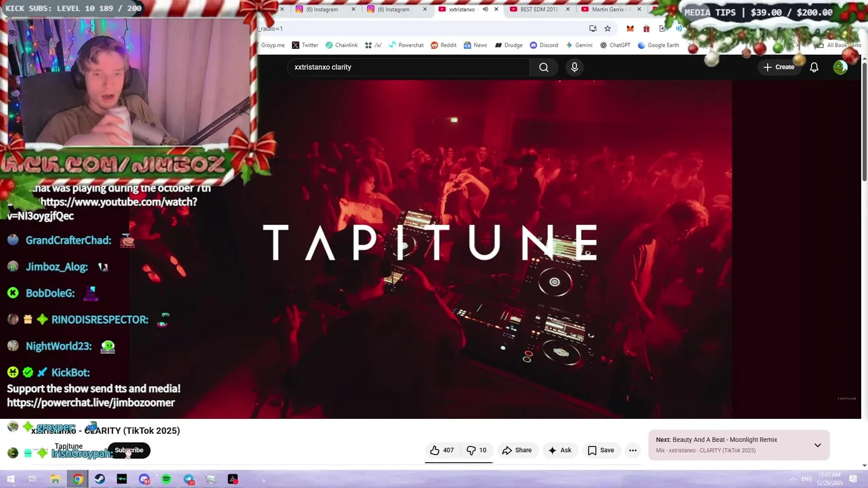Image resolution: width=868 pixels, height=488 pixels.
Task: Save video to playlist
Action: tap(601, 450)
